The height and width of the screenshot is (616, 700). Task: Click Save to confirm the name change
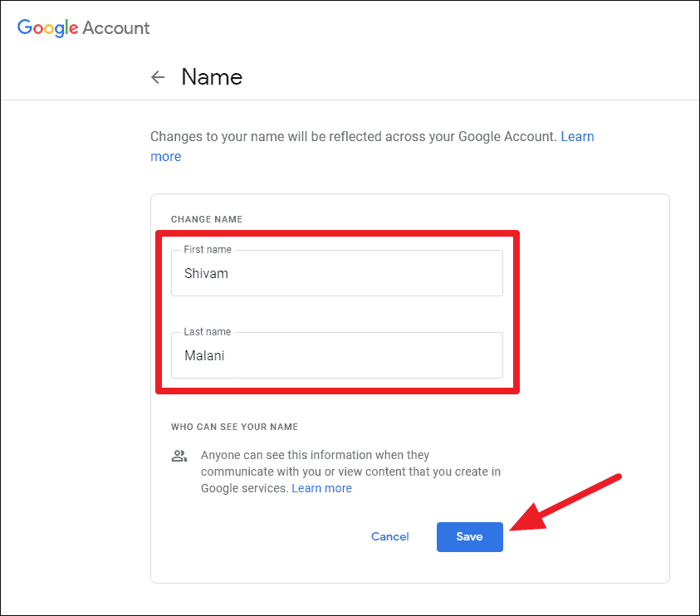pos(469,536)
